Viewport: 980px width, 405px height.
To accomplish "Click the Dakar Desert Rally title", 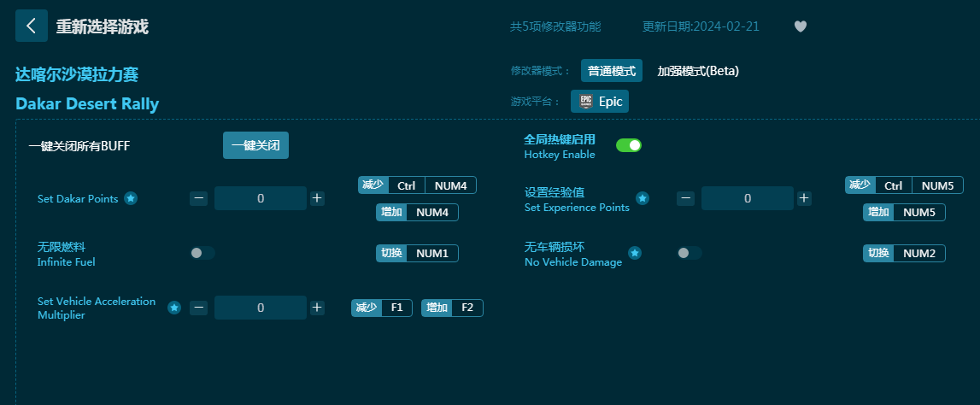I will tap(87, 103).
